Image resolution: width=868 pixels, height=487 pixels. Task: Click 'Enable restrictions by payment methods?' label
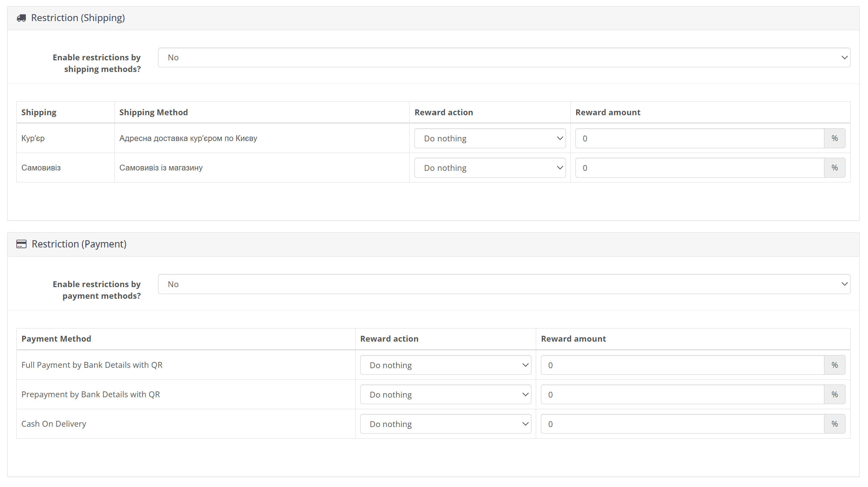pyautogui.click(x=97, y=290)
